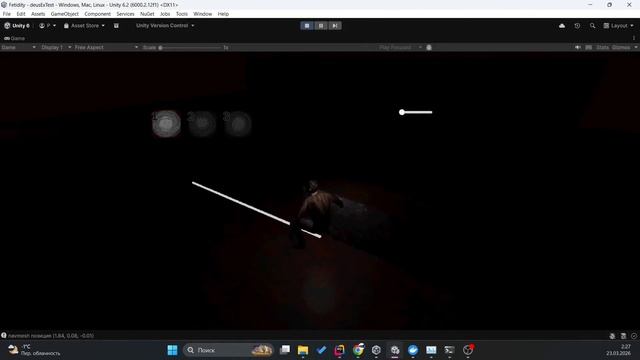Open the weather widget on the taskbar
The height and width of the screenshot is (360, 640).
[34, 350]
